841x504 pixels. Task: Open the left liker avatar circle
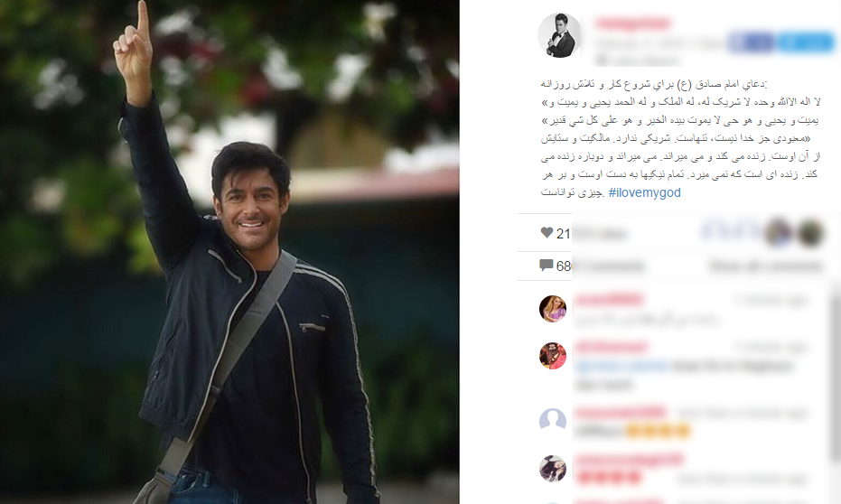779,233
